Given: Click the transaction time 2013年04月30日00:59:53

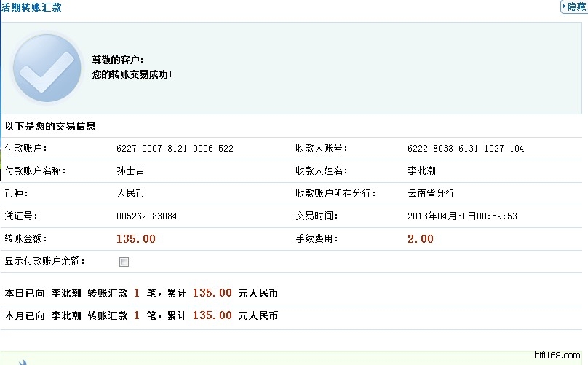Looking at the screenshot, I should click(462, 216).
